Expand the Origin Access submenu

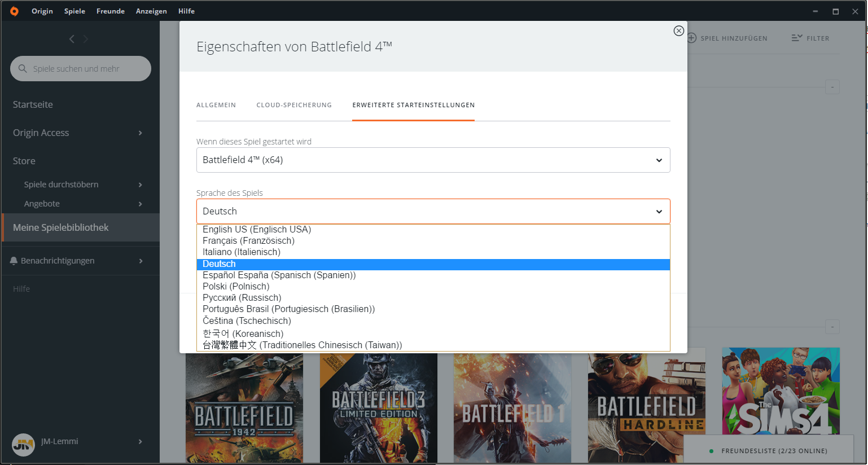(x=141, y=133)
